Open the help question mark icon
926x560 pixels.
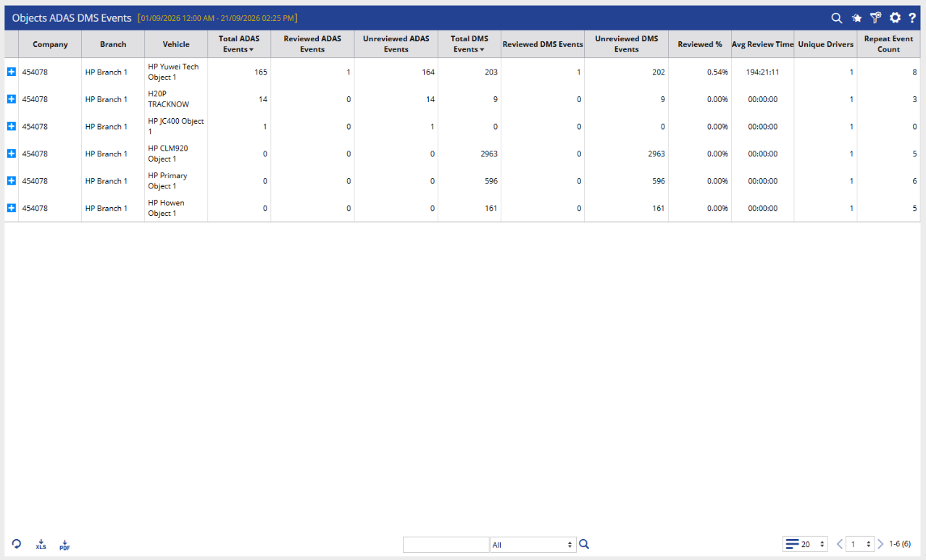click(912, 18)
